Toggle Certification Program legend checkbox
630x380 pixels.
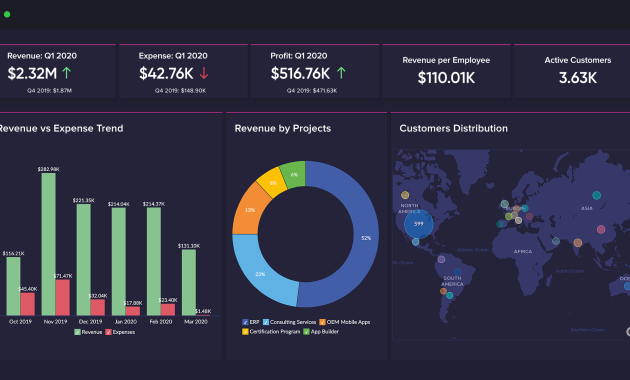[x=245, y=331]
